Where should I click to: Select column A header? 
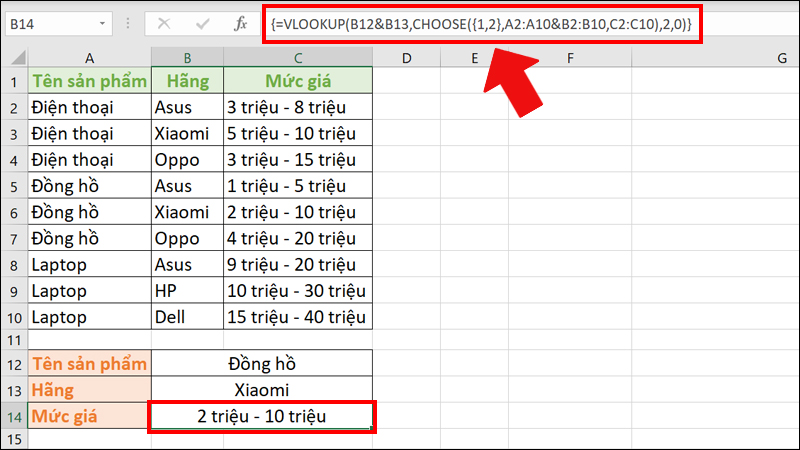pyautogui.click(x=89, y=58)
